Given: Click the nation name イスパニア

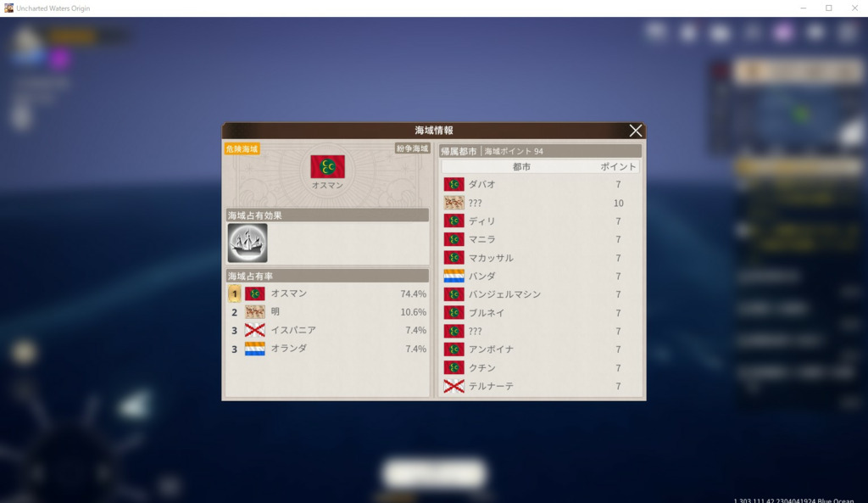Looking at the screenshot, I should 293,330.
